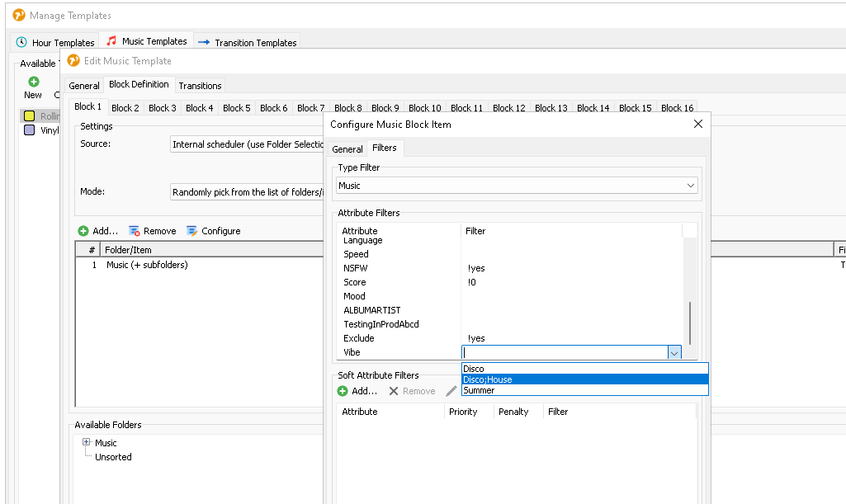Open the Transitions tab in Edit Music Template
Viewport: 846px width, 504px height.
[x=201, y=86]
